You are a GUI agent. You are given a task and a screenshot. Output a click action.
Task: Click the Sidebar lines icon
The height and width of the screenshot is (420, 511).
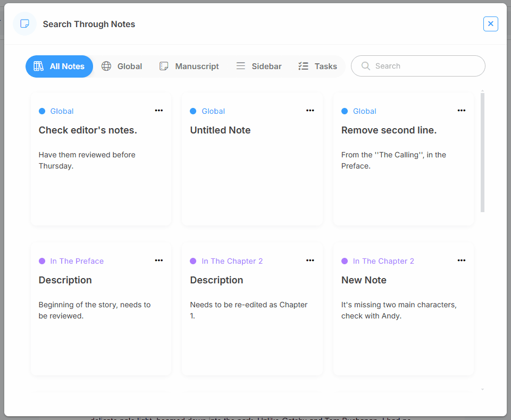click(241, 66)
